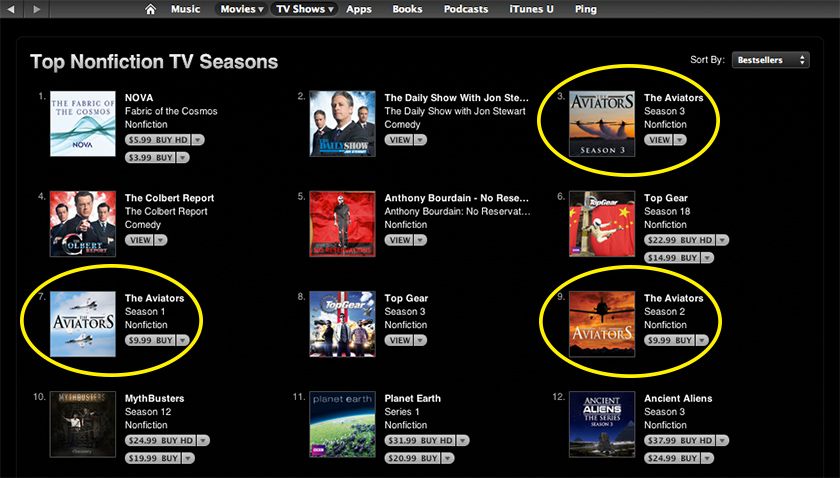Go to the iTunes Store home icon
This screenshot has height=478, width=840.
tap(151, 9)
